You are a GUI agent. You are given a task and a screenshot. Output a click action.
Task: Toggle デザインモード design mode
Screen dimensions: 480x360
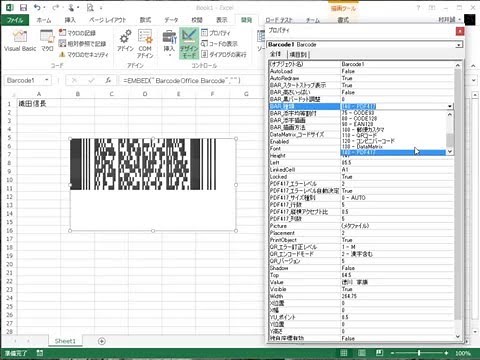point(189,43)
